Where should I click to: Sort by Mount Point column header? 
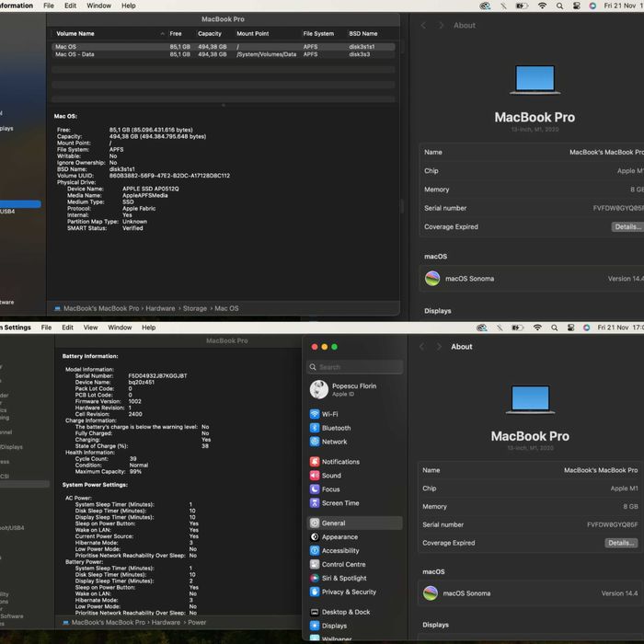pyautogui.click(x=253, y=34)
